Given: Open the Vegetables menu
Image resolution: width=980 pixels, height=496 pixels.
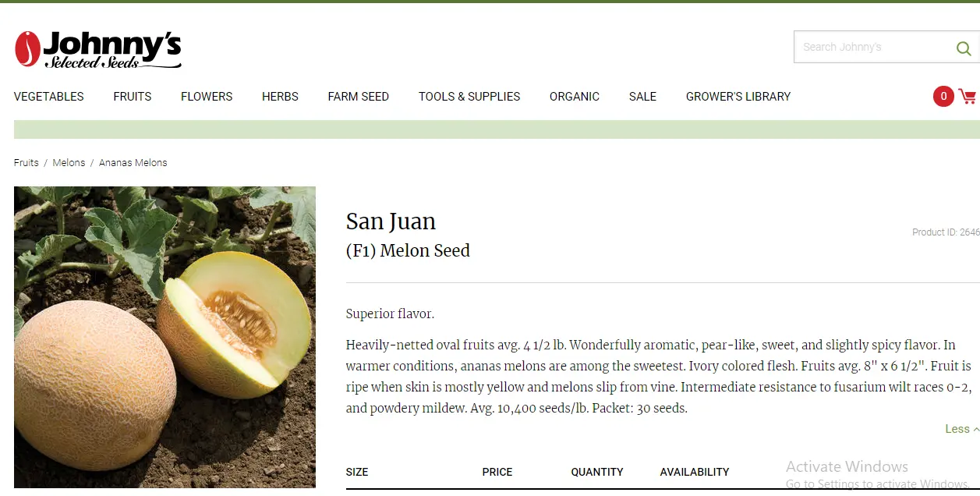Looking at the screenshot, I should click(x=49, y=97).
